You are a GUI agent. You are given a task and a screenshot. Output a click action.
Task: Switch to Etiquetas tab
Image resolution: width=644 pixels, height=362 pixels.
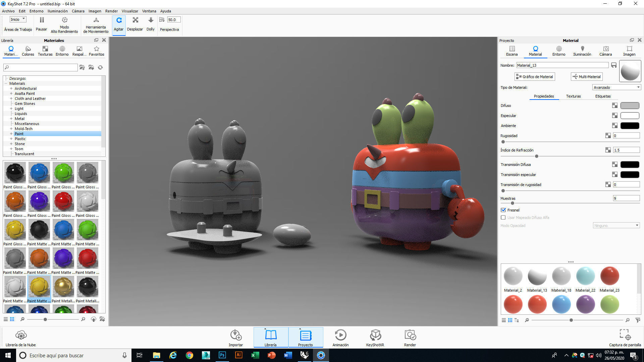coord(603,96)
